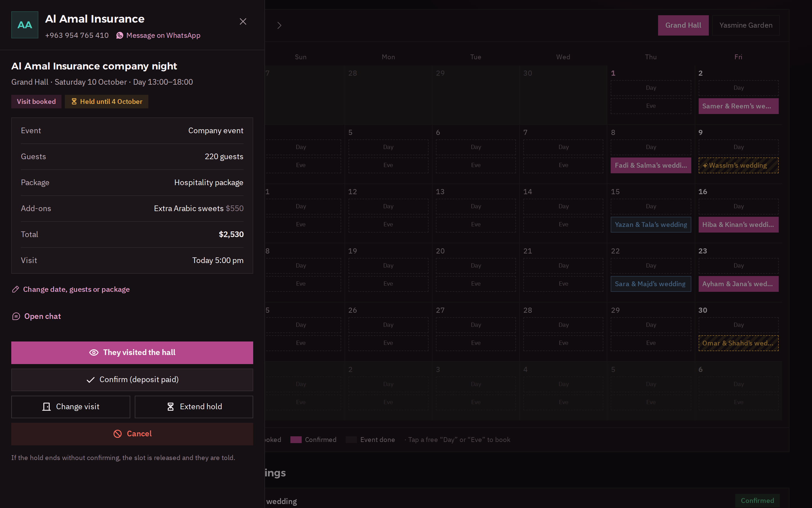812x508 pixels.
Task: Switch to Yasmine Garden tab
Action: pos(745,25)
